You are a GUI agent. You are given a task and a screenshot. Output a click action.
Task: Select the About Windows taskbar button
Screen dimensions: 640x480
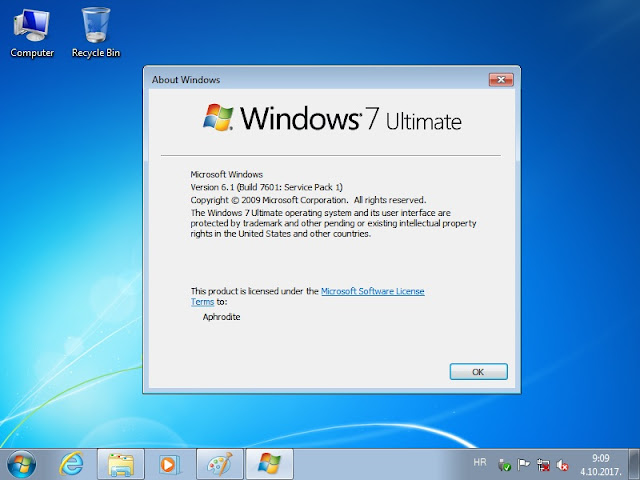point(269,464)
